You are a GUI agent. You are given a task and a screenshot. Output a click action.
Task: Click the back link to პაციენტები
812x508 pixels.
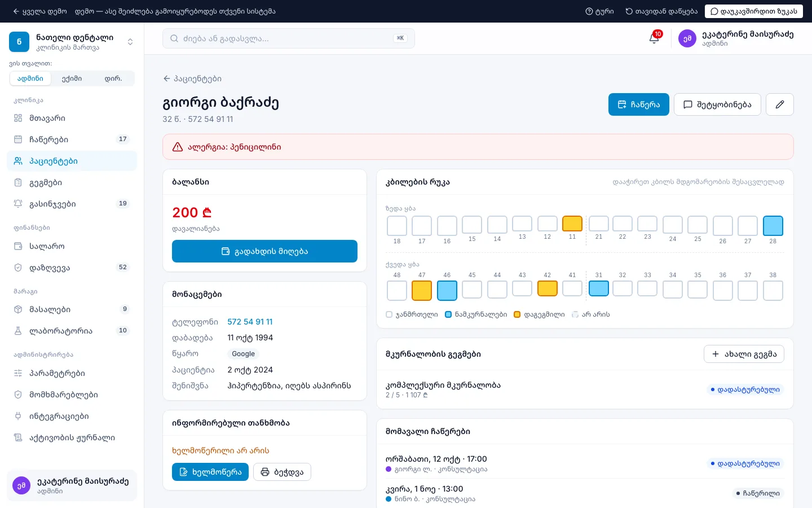[x=192, y=78]
